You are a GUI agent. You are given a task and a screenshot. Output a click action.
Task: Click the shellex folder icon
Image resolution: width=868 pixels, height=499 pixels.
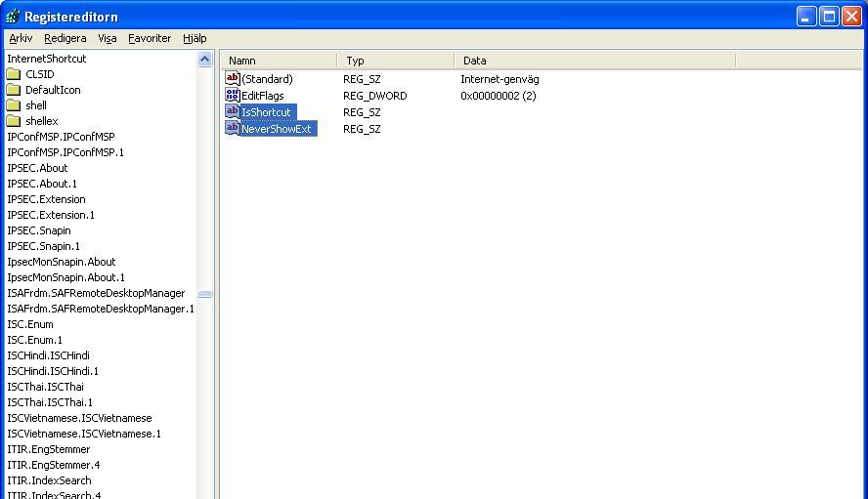pyautogui.click(x=14, y=121)
